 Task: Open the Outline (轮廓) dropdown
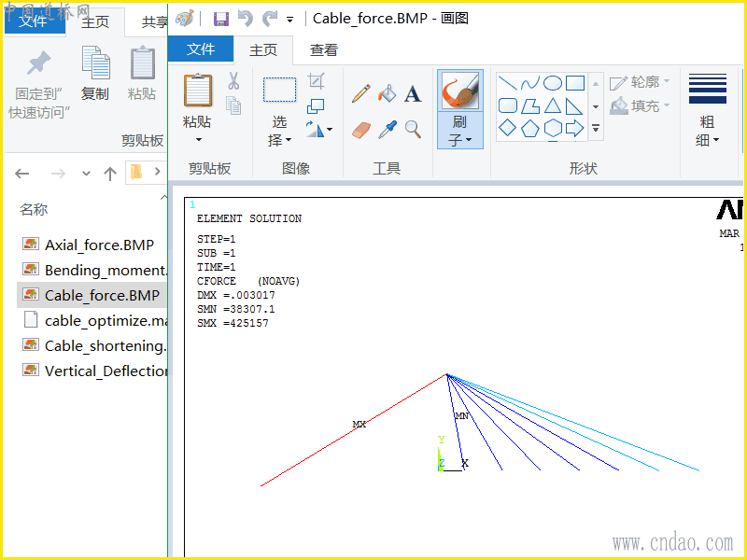click(x=640, y=82)
